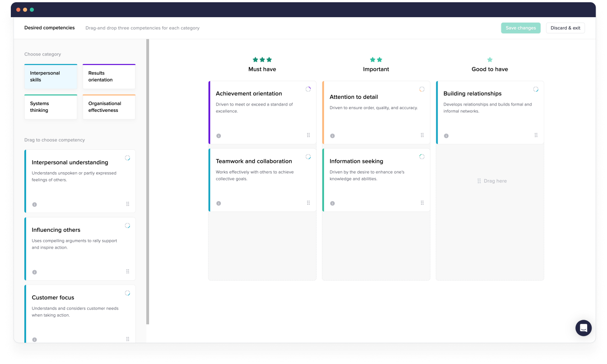This screenshot has width=607, height=364.
Task: Click info icon on Information seeking card
Action: [332, 203]
